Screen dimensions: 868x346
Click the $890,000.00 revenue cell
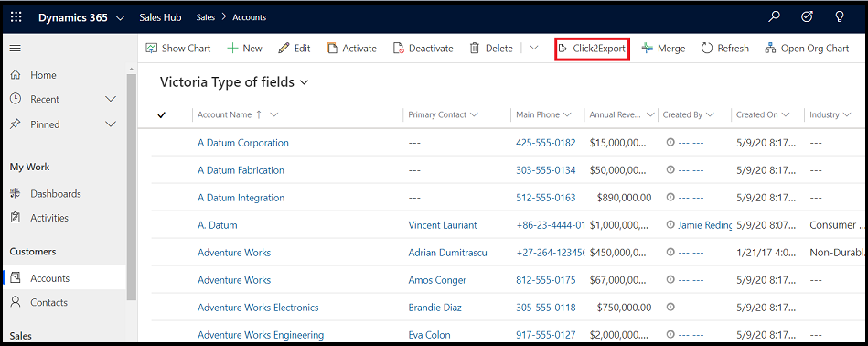click(x=624, y=198)
